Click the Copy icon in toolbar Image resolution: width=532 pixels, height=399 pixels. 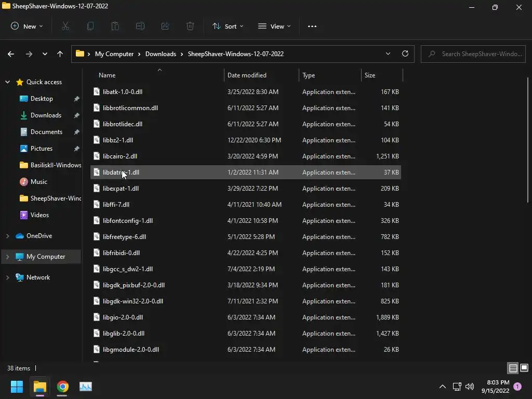coord(90,26)
